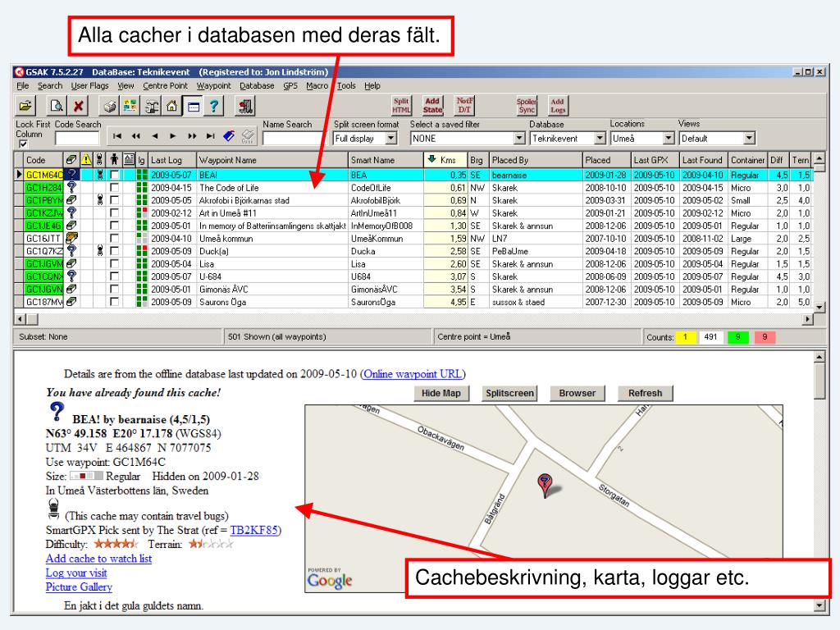The height and width of the screenshot is (630, 840).
Task: Open the Database dropdown showing Teknikevent
Action: point(600,138)
